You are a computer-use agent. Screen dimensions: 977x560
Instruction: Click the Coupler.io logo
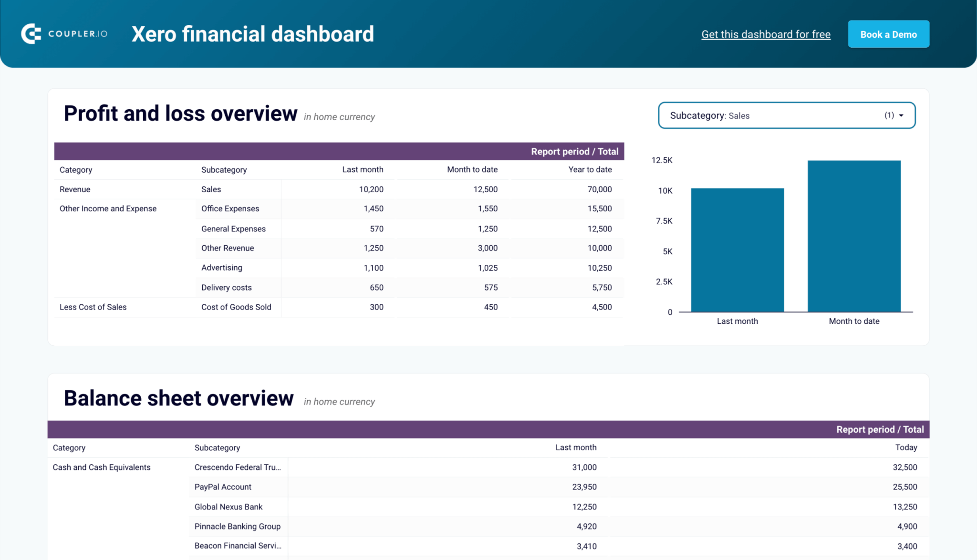pyautogui.click(x=63, y=33)
